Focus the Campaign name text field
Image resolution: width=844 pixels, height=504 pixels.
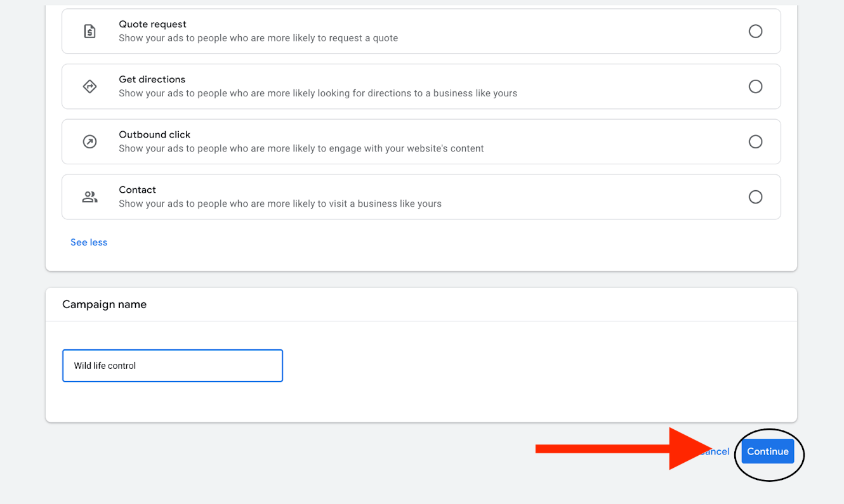(173, 366)
